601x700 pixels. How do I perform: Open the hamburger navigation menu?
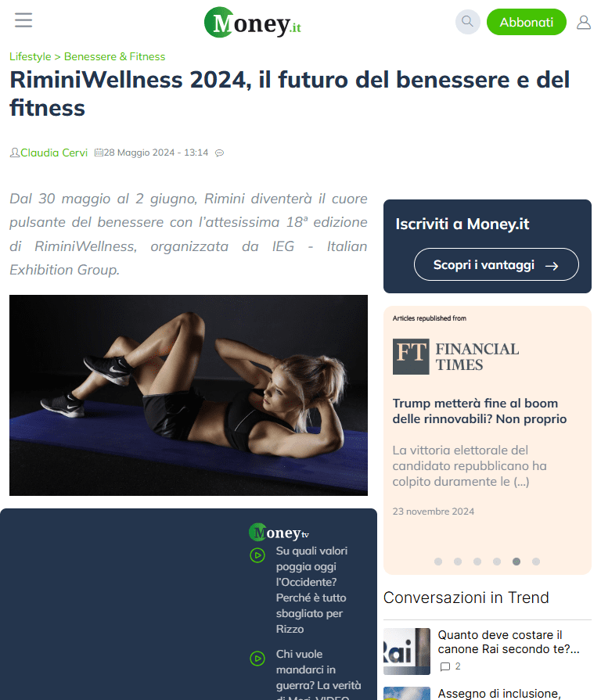23,20
